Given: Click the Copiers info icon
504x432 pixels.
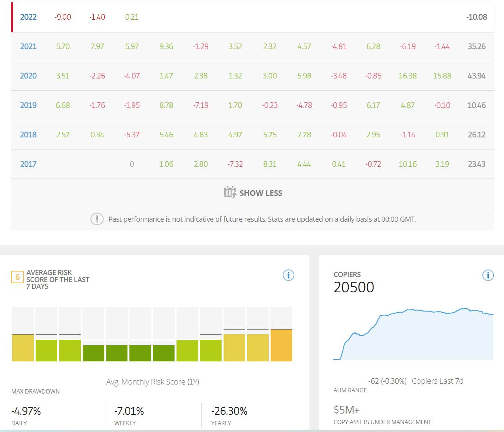Looking at the screenshot, I should (488, 275).
